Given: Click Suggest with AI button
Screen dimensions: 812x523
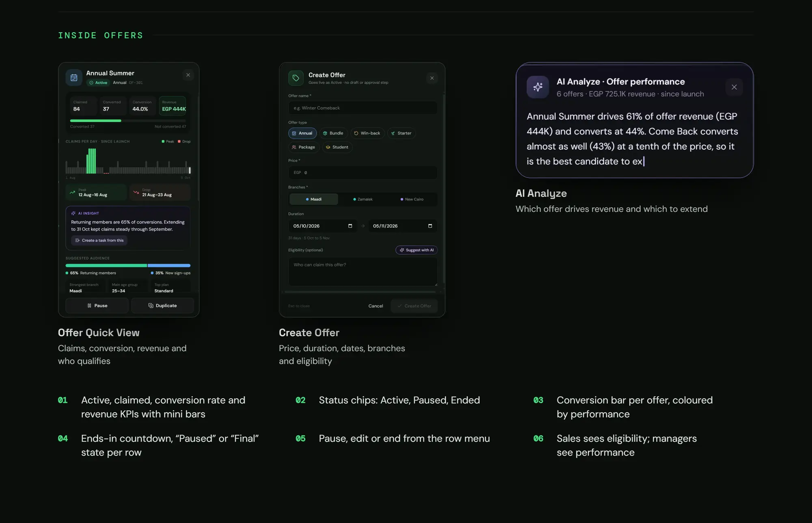Looking at the screenshot, I should [417, 250].
